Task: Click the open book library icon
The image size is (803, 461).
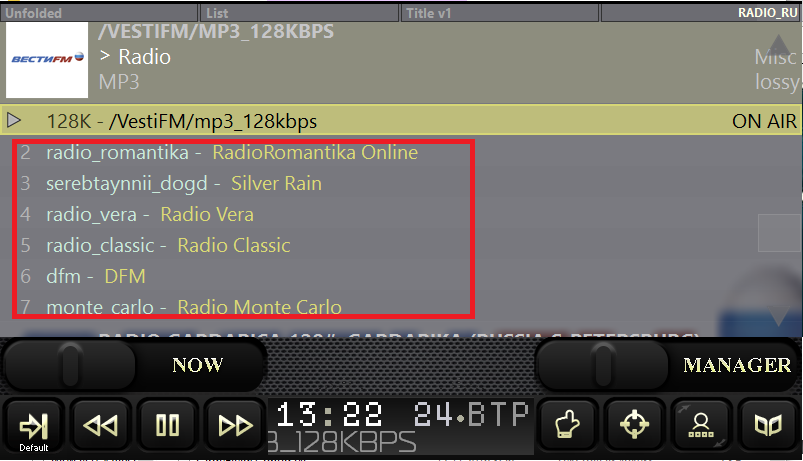Action: pyautogui.click(x=768, y=425)
